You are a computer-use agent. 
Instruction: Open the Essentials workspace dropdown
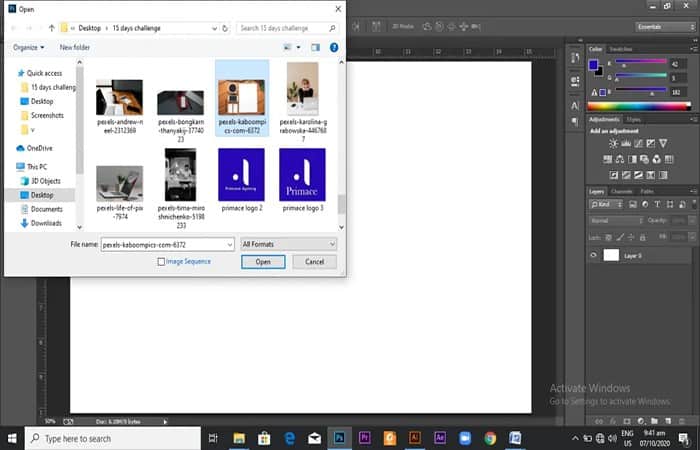[x=665, y=27]
